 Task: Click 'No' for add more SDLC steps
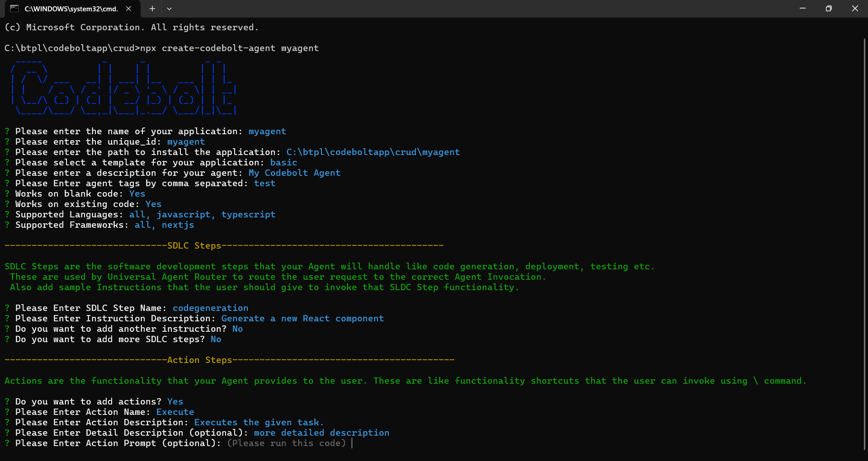click(216, 339)
